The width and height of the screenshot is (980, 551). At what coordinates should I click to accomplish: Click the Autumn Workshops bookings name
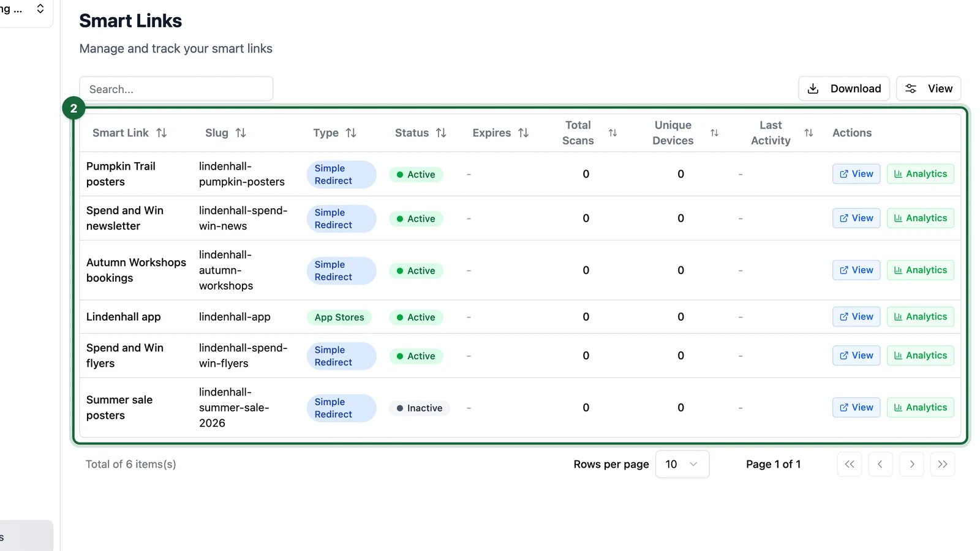136,270
